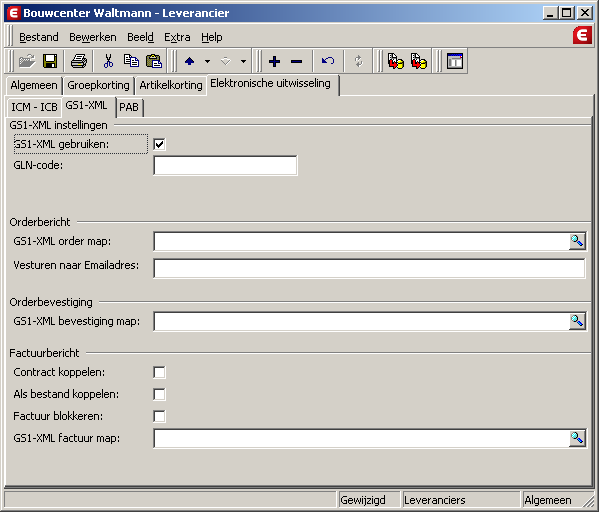
Task: Click the minus Delete record icon
Action: tap(296, 61)
